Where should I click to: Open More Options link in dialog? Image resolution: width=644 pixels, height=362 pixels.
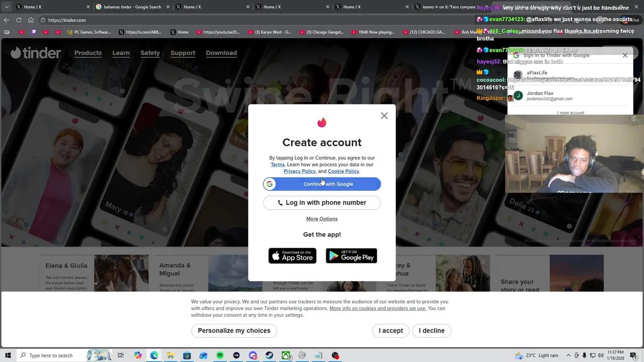pos(322,219)
